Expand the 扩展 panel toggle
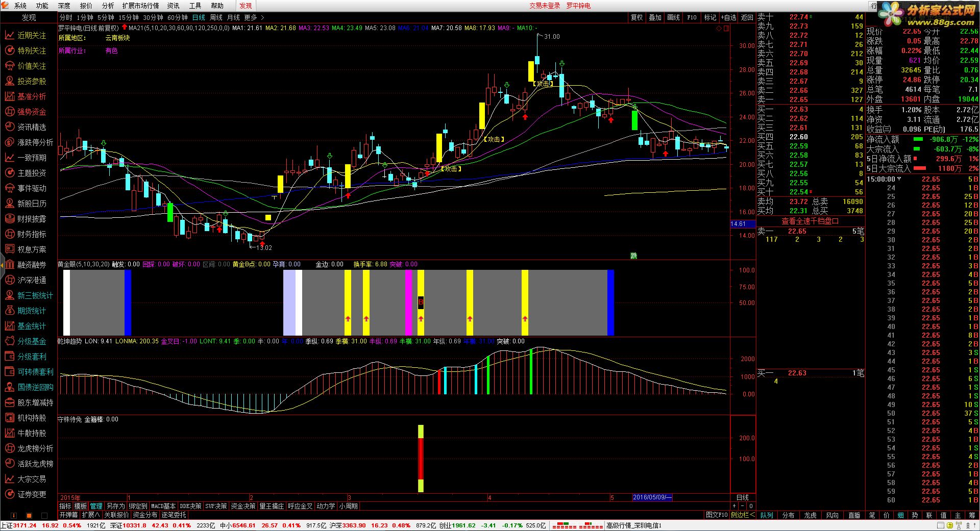Screen dimensions: 980x531 point(91,515)
